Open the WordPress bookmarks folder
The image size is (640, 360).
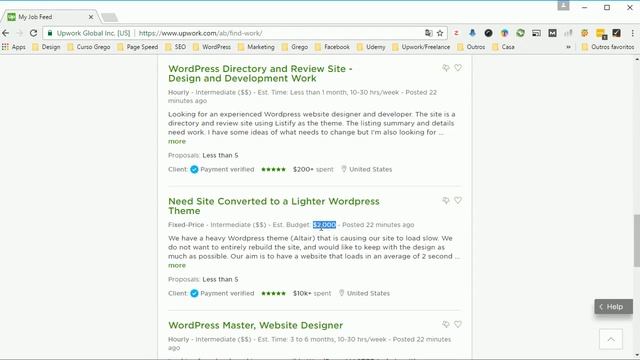[x=212, y=47]
